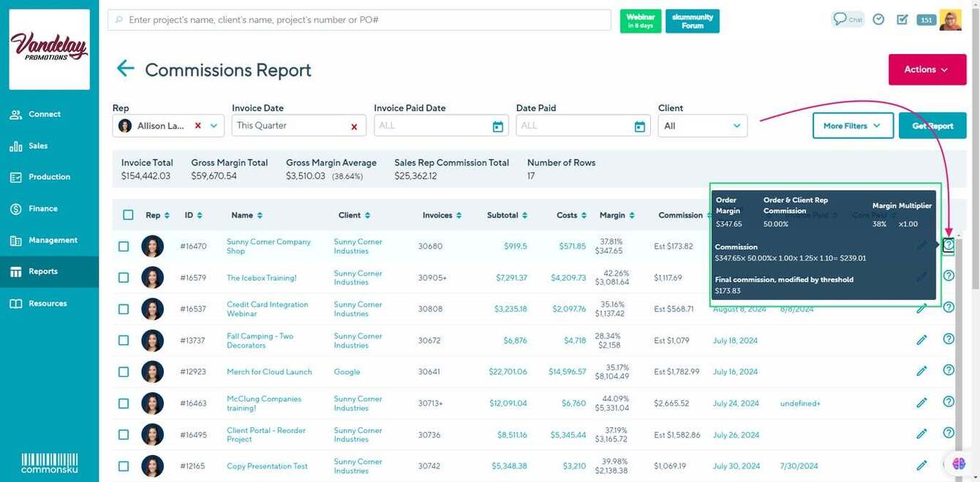Edit commission for McClung Companies training row
This screenshot has width=980, height=482.
click(921, 403)
